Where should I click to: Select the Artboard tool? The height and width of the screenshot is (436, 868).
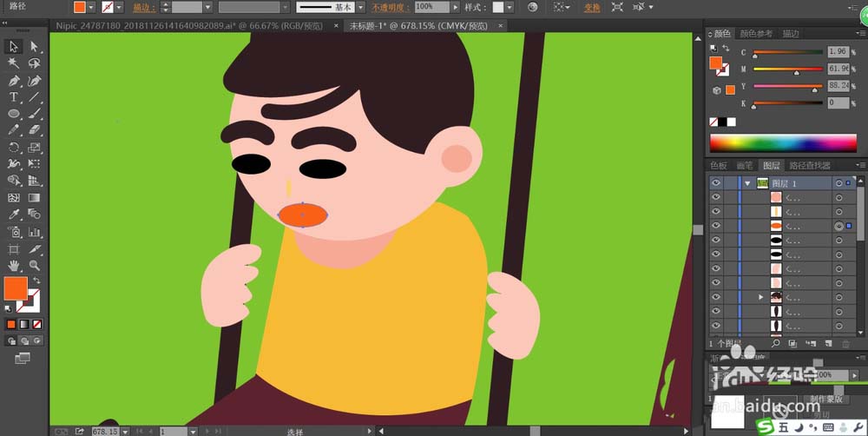tap(14, 249)
